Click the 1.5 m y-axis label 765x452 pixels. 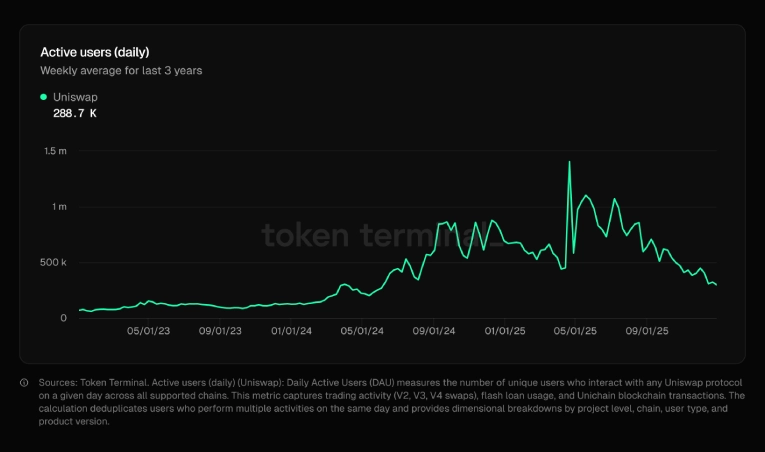point(55,151)
